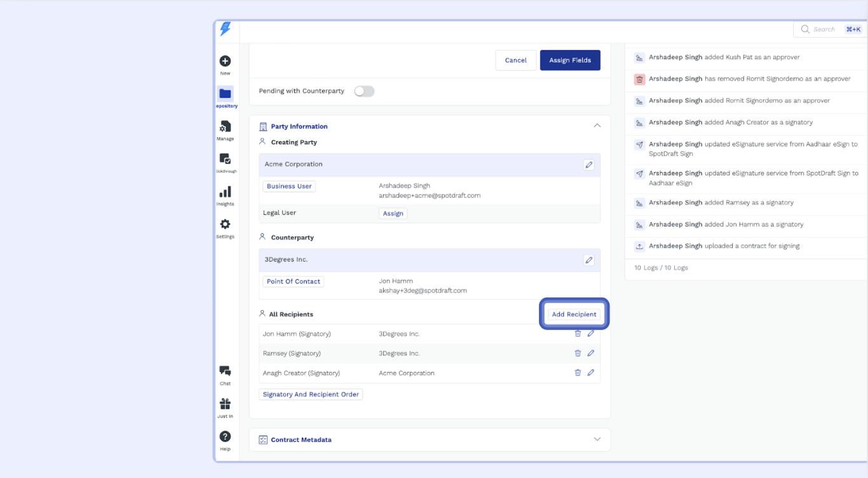Open the Manage sidebar icon

[225, 126]
